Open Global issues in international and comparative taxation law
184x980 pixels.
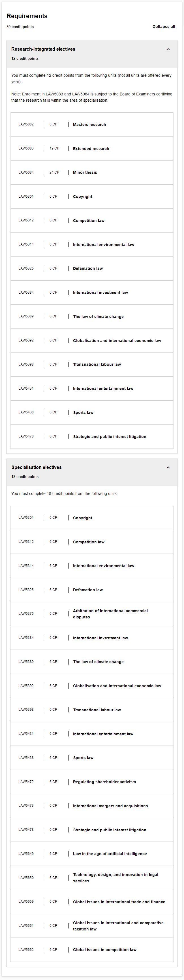(x=92, y=925)
